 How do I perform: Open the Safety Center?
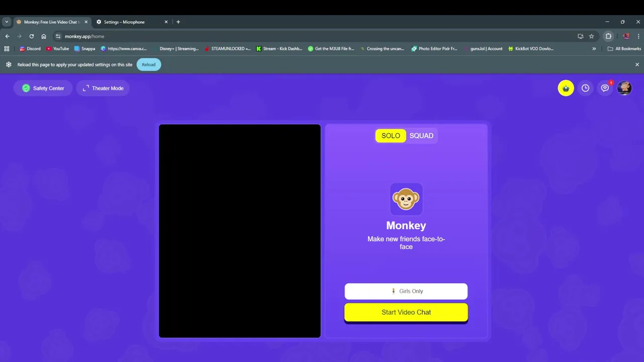coord(43,88)
